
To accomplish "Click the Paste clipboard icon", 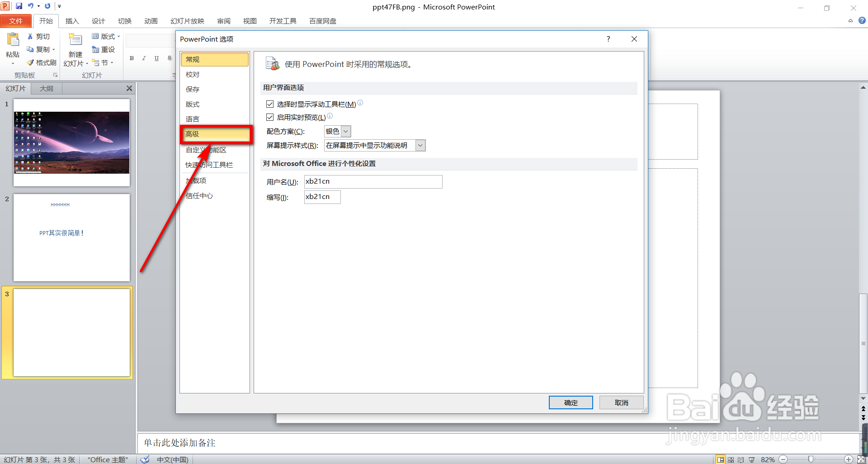I will (13, 40).
